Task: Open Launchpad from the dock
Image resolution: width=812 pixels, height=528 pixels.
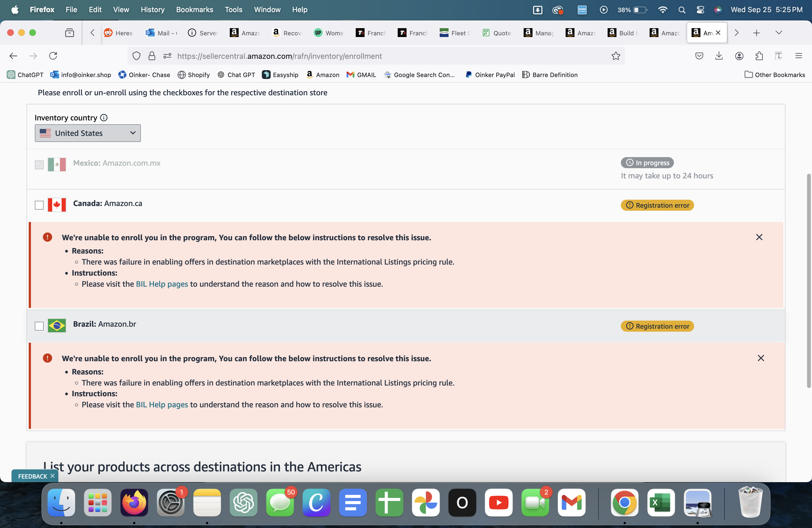Action: coord(98,502)
